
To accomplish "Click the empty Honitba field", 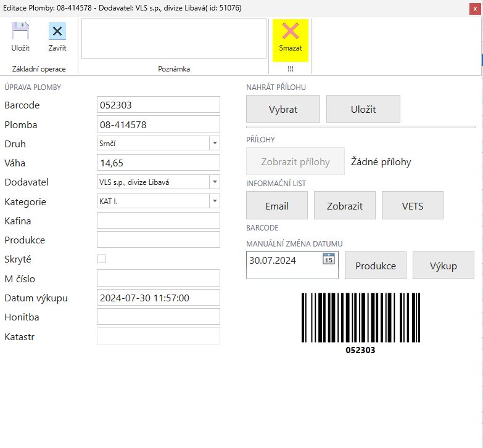I will (159, 316).
